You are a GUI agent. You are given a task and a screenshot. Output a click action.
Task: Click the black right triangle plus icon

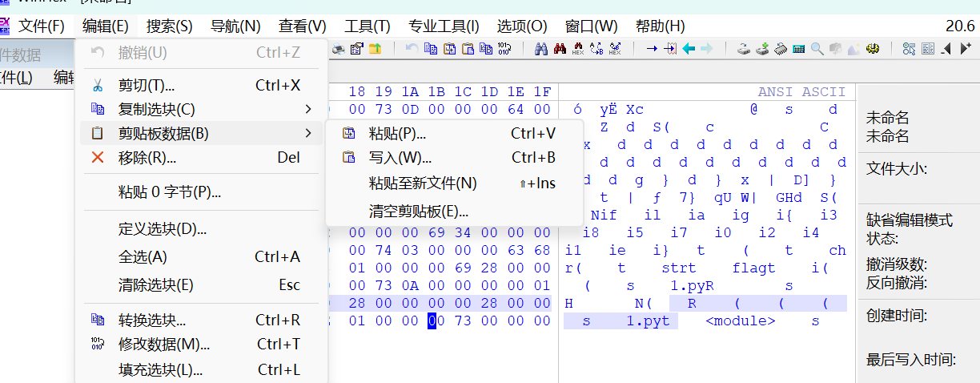(964, 49)
